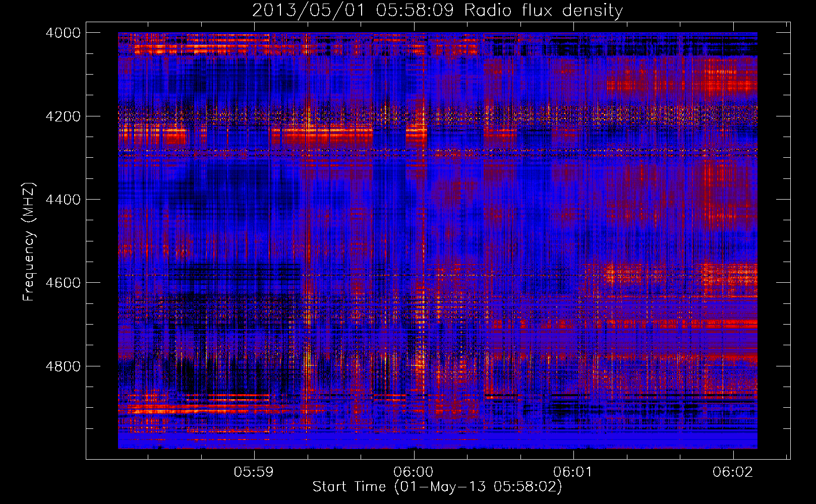Select the 4000 frequency axis label
The width and height of the screenshot is (816, 504).
point(63,33)
